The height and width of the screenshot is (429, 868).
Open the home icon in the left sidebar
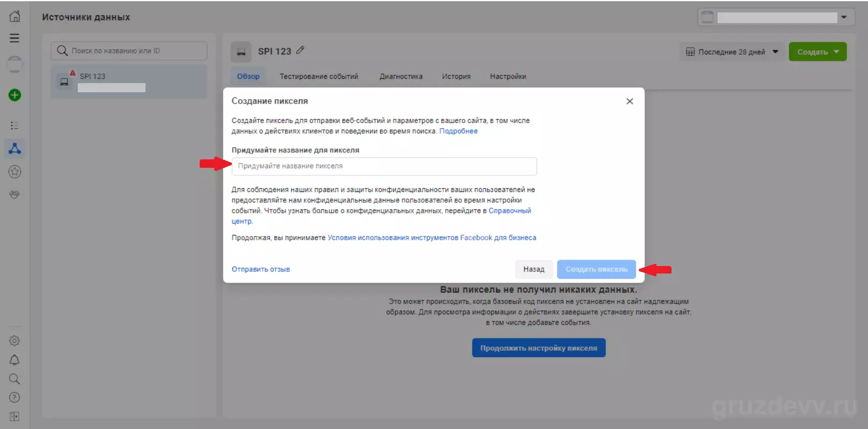tap(15, 17)
